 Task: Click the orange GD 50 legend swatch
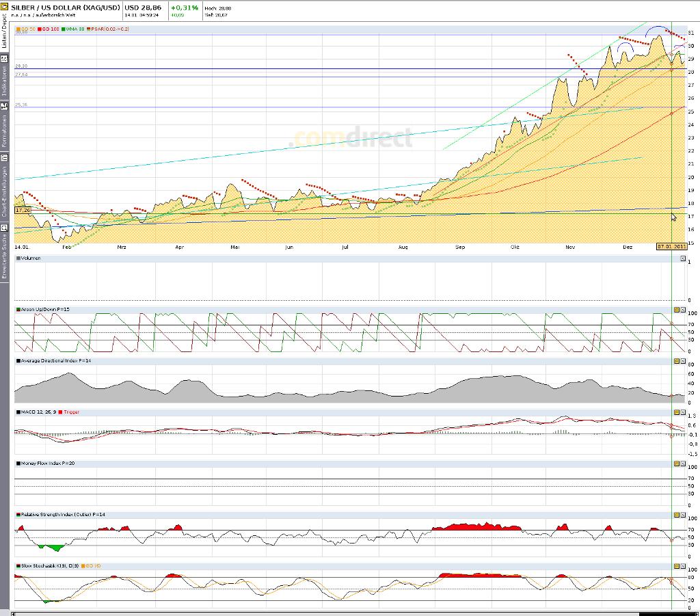[18, 29]
